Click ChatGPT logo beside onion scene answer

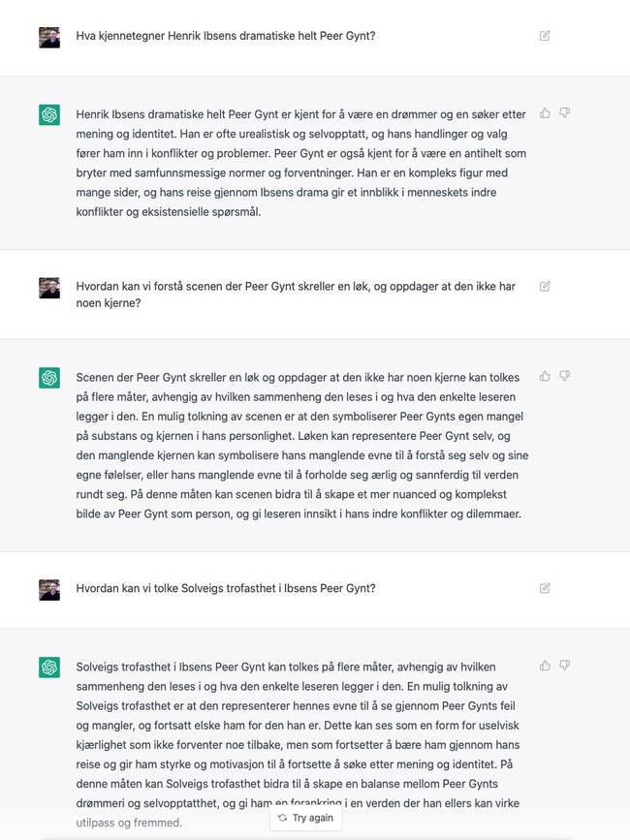click(49, 378)
